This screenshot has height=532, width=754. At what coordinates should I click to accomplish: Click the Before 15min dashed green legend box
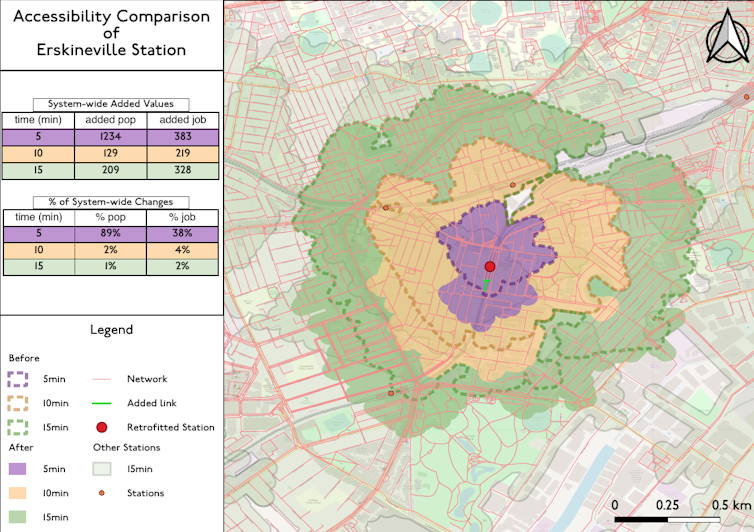pyautogui.click(x=18, y=428)
